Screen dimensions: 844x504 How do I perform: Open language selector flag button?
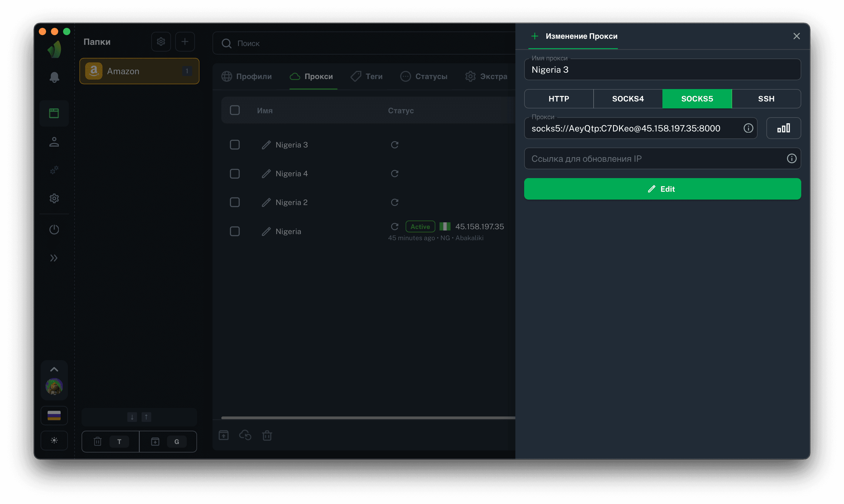[54, 415]
